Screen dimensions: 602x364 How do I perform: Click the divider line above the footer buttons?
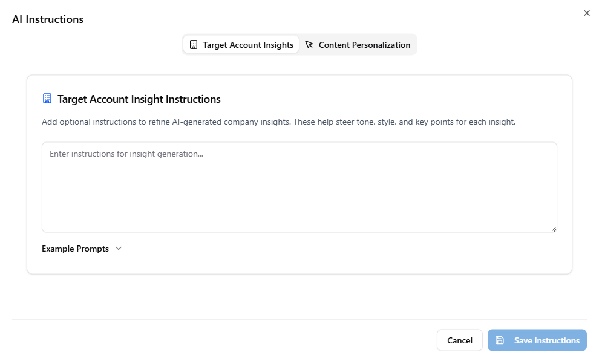click(299, 319)
